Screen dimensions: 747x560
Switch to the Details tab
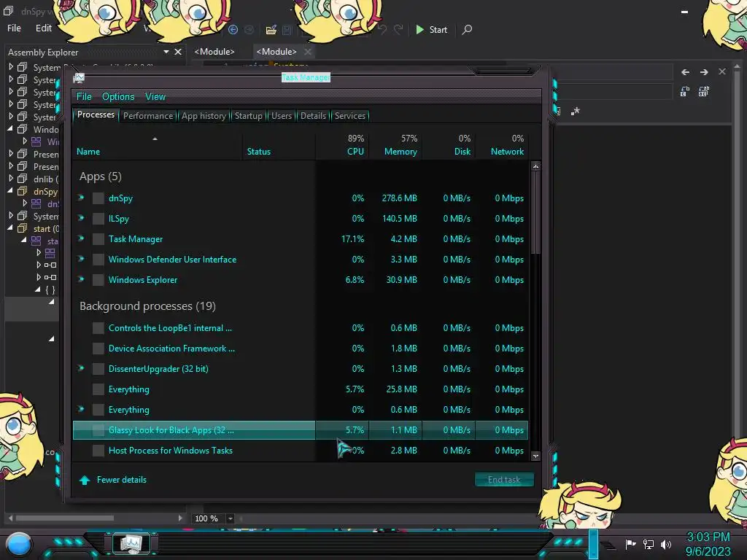click(x=313, y=116)
